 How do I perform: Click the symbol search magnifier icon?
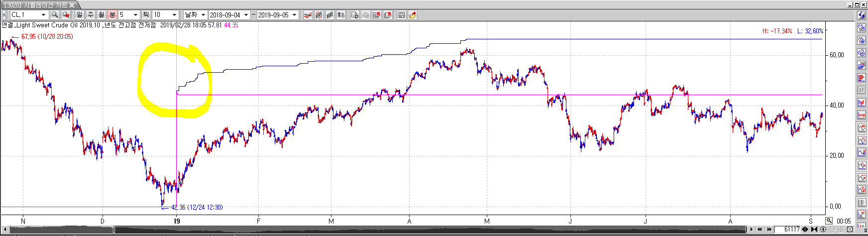point(55,15)
